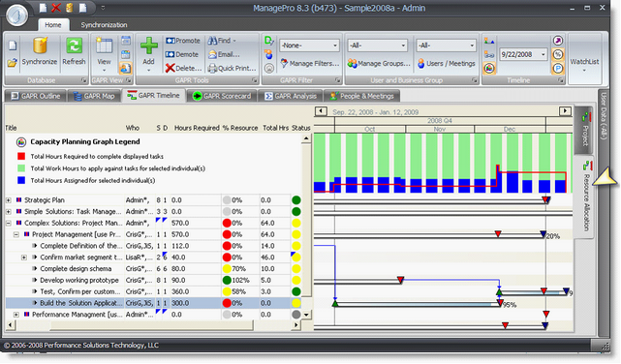The width and height of the screenshot is (621, 364).
Task: Expand the Strategic Plan row
Action: 9,200
